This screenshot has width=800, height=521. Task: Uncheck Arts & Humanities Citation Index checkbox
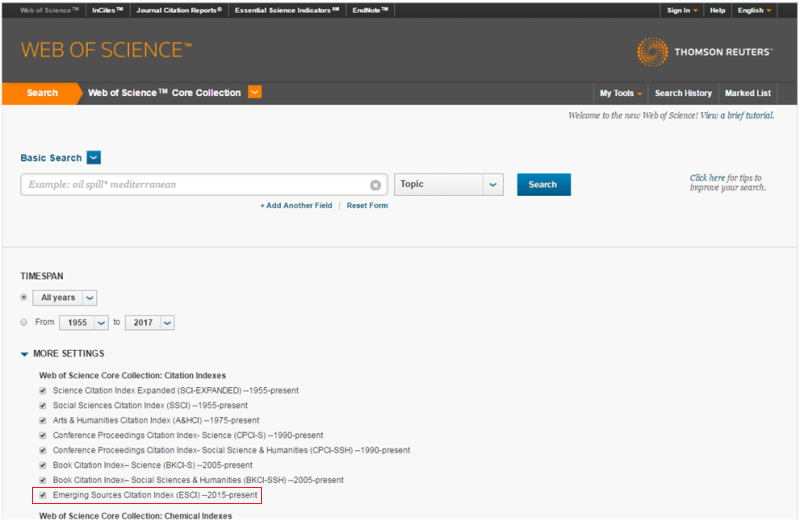point(43,421)
